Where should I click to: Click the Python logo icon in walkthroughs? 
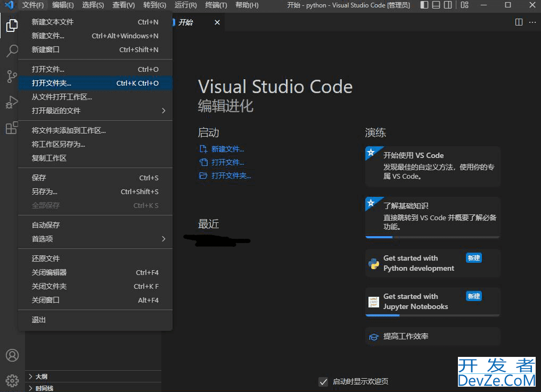(x=374, y=263)
